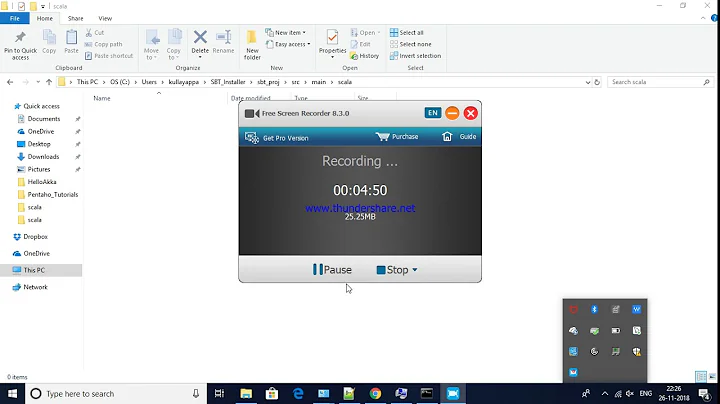This screenshot has width=720, height=404.
Task: Open Desktop in navigation pane
Action: click(x=39, y=144)
